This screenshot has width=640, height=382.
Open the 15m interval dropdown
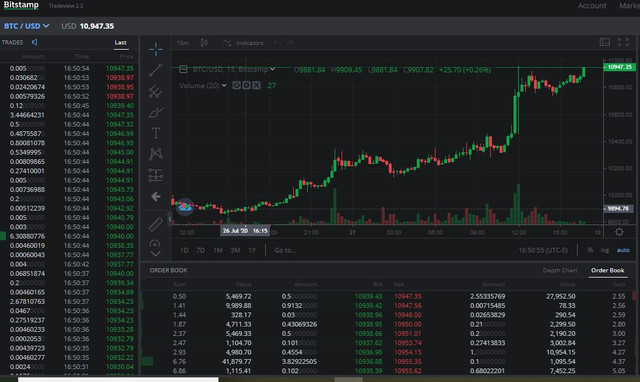(183, 43)
